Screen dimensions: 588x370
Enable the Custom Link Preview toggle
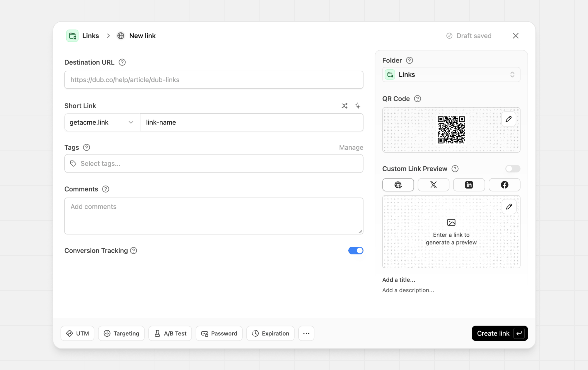tap(513, 169)
